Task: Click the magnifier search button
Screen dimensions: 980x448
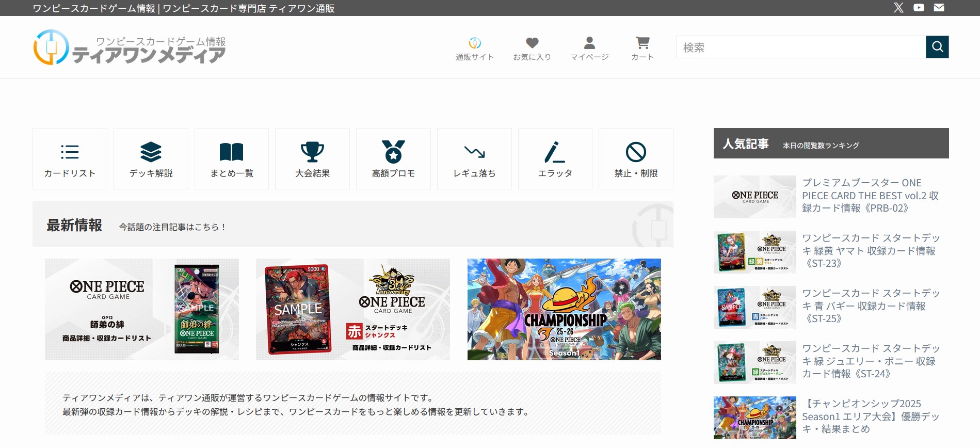Action: click(937, 47)
